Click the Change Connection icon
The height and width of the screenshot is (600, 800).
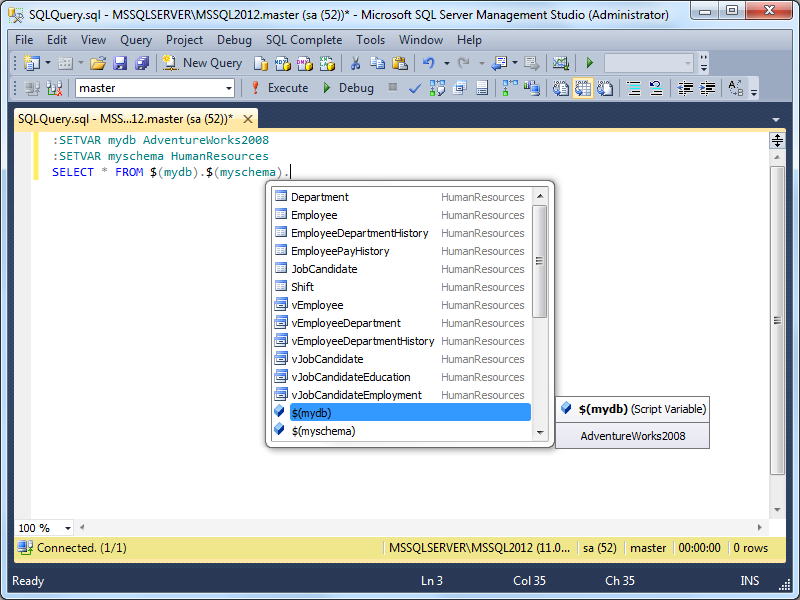[54, 88]
